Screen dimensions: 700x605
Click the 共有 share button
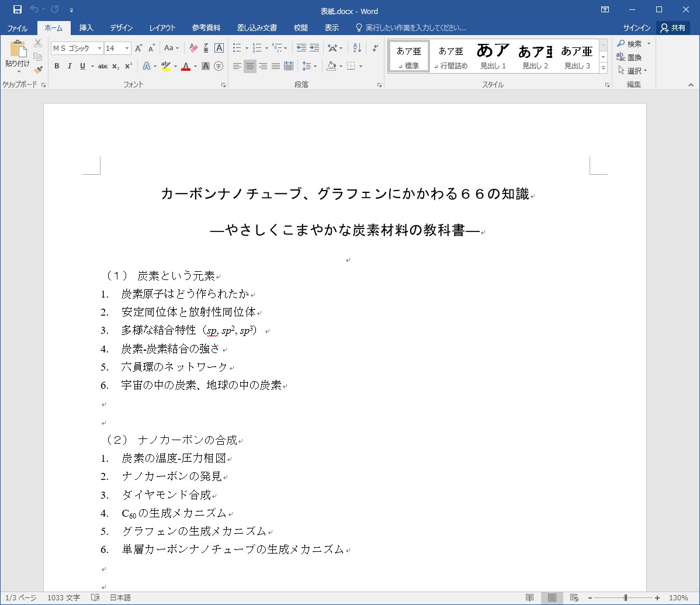673,28
